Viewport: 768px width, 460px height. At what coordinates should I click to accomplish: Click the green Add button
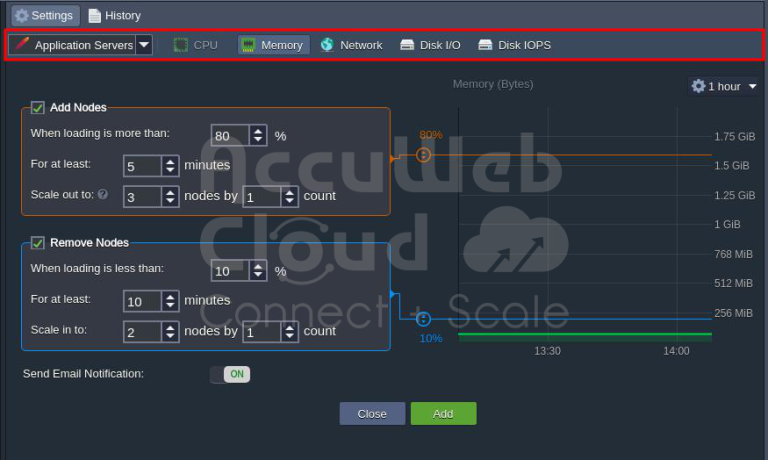point(443,413)
